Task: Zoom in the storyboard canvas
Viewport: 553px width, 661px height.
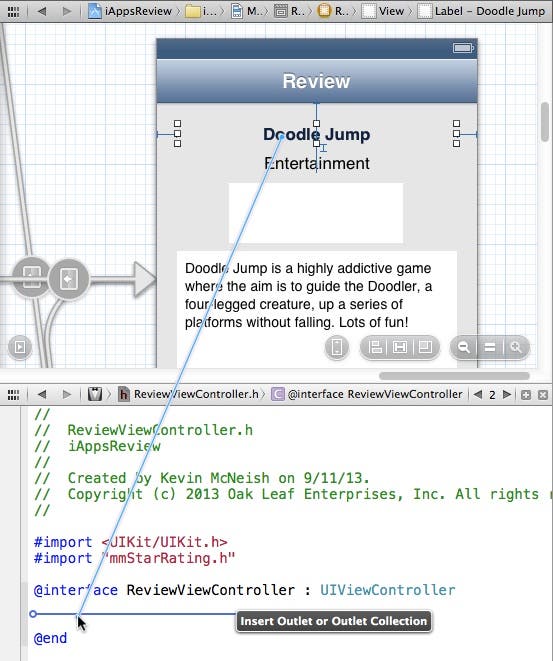Action: [515, 347]
